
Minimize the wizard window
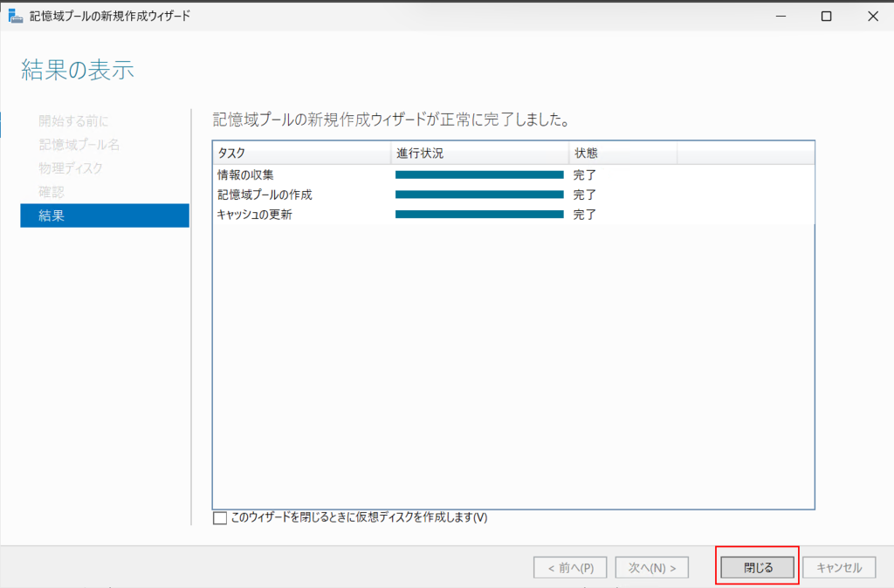[x=781, y=16]
